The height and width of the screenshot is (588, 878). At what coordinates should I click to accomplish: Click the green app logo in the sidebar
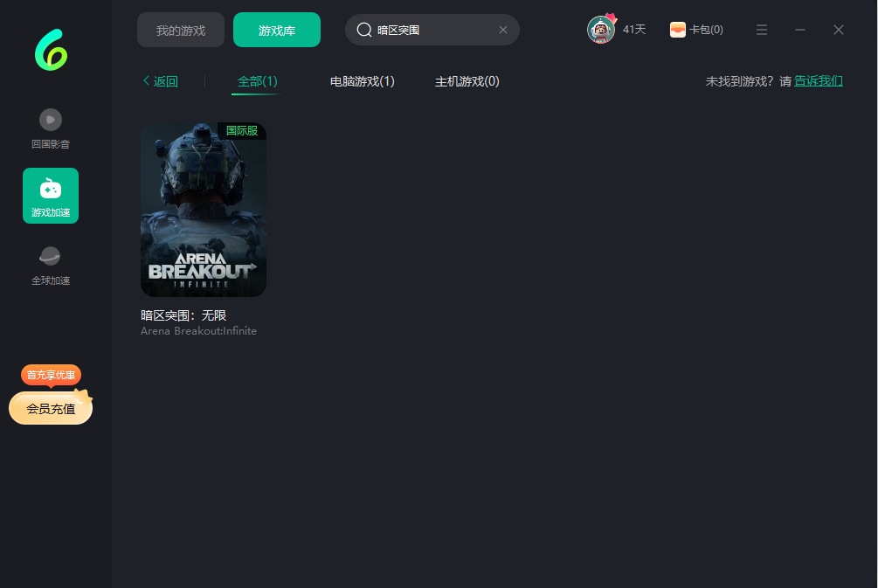coord(51,50)
